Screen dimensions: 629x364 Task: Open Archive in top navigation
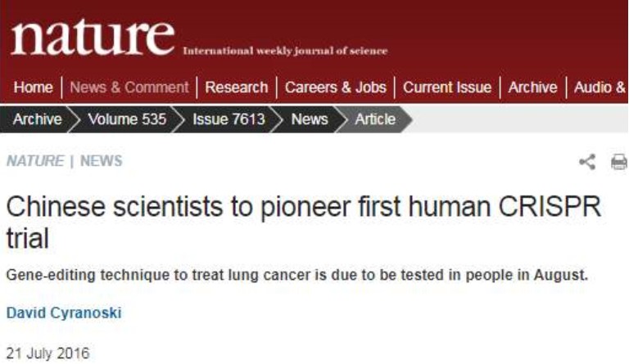532,88
